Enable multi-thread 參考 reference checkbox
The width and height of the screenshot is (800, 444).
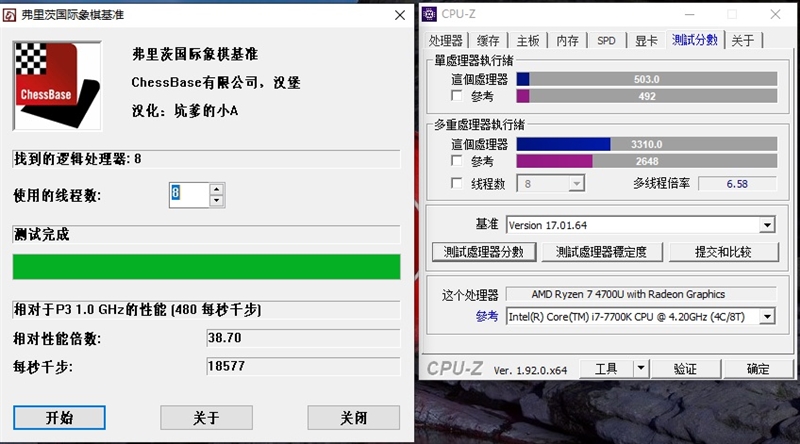457,161
